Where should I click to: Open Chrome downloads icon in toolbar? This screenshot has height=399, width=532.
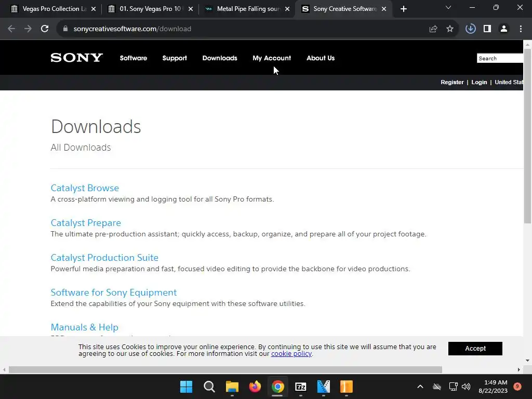(x=470, y=29)
